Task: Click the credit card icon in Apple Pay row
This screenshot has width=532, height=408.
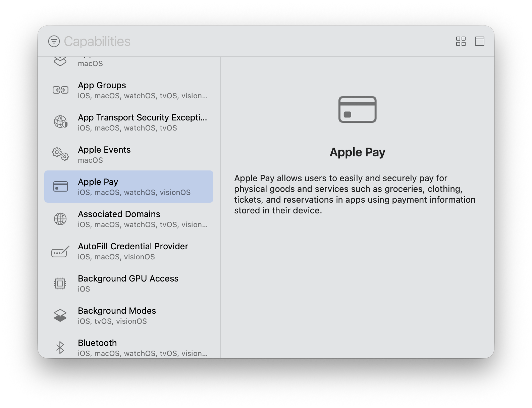Action: (60, 187)
